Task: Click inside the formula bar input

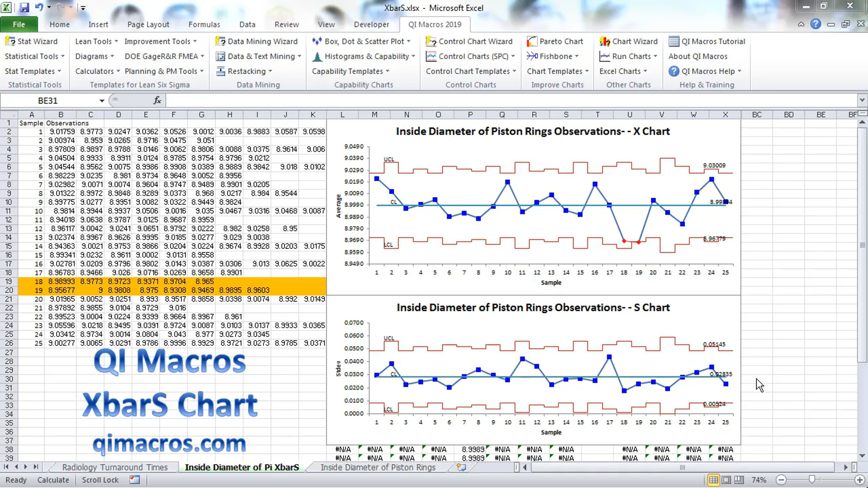Action: coord(511,100)
